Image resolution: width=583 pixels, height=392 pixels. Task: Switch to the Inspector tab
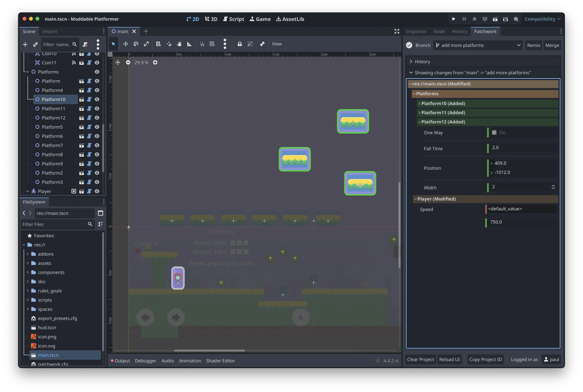tap(416, 31)
